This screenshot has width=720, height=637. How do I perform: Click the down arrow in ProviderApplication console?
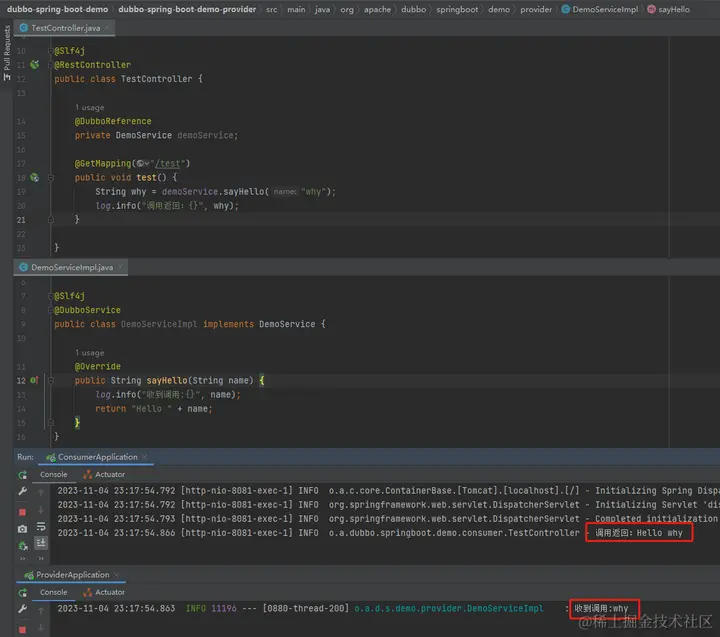coord(41,627)
